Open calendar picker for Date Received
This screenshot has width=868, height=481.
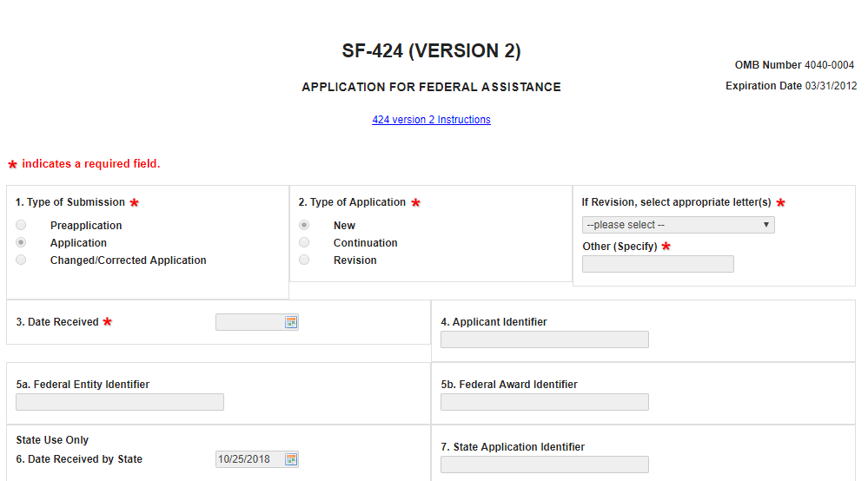291,322
